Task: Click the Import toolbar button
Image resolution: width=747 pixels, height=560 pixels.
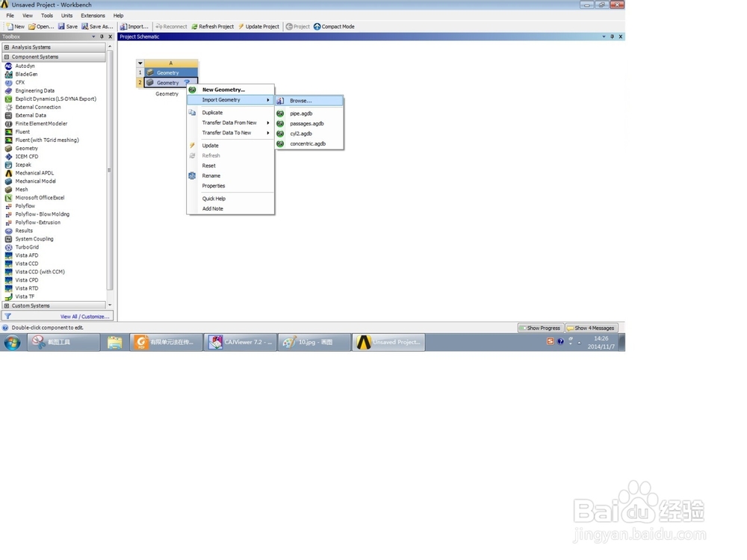Action: click(134, 27)
